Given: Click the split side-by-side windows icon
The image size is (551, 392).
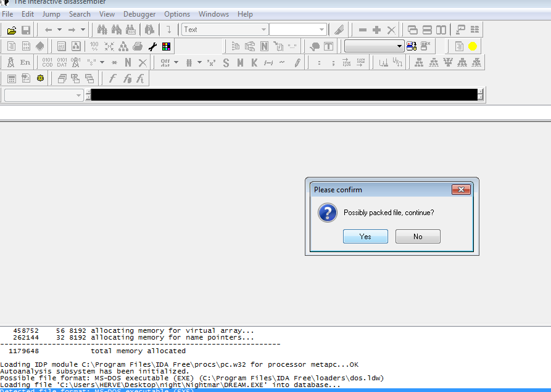Looking at the screenshot, I should click(441, 30).
